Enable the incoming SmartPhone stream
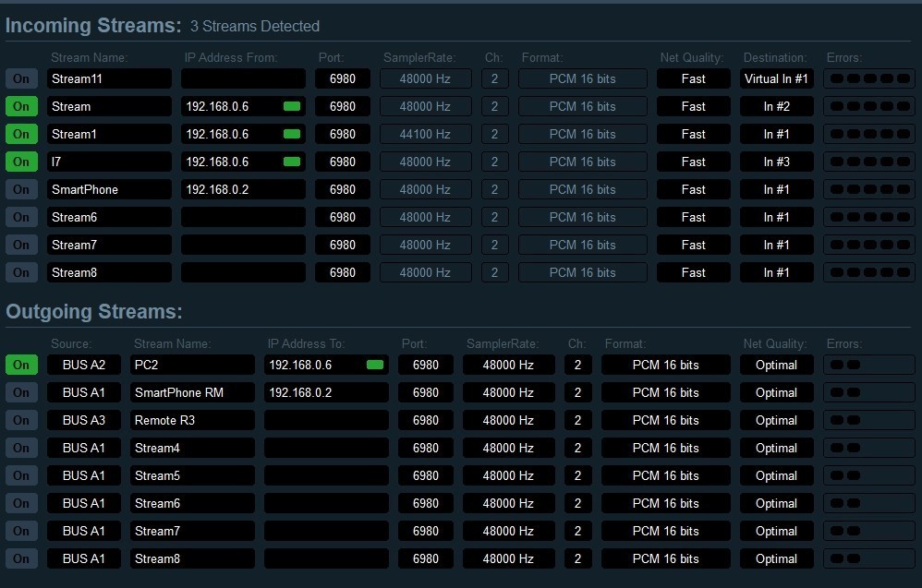 pos(21,189)
